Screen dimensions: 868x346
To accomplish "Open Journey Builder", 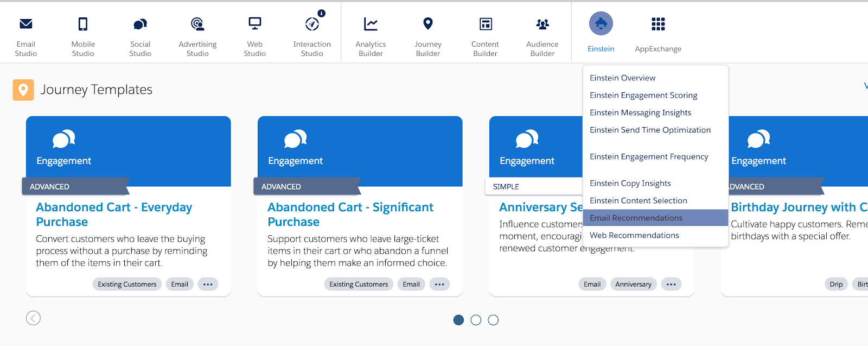I will click(428, 36).
